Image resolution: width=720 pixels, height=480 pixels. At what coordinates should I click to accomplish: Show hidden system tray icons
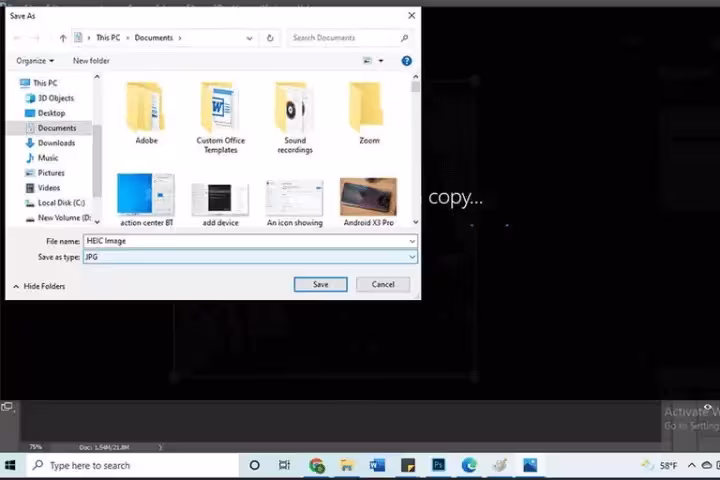pos(692,466)
